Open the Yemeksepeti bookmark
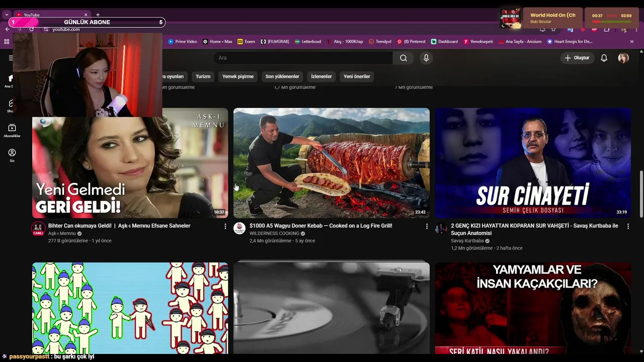 pyautogui.click(x=478, y=42)
